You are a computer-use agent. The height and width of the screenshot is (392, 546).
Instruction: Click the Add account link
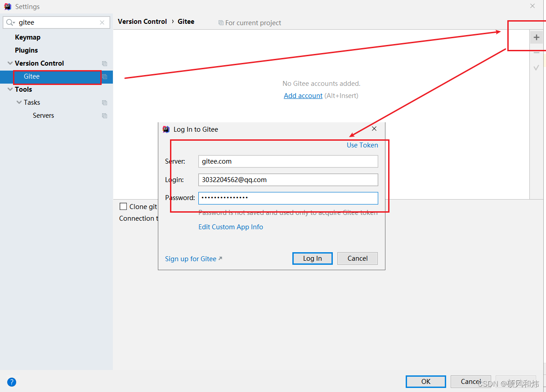point(303,96)
